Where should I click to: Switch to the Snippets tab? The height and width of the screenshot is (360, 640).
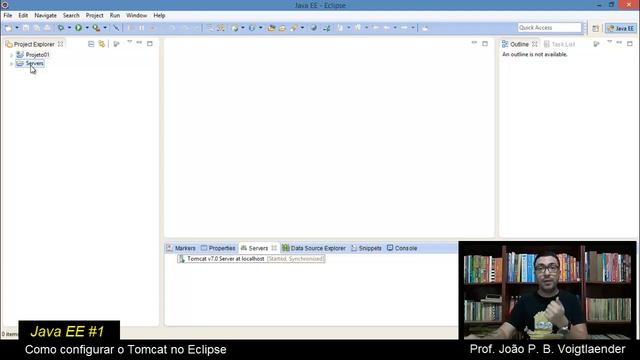366,248
